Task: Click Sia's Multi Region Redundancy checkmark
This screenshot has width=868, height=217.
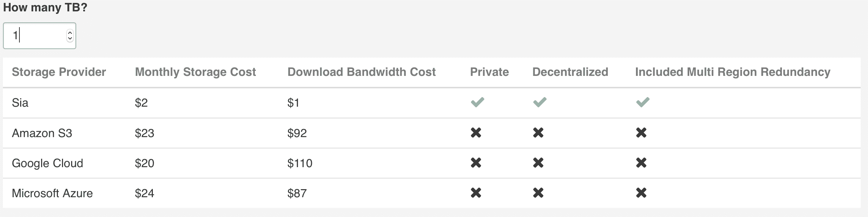Action: [643, 102]
